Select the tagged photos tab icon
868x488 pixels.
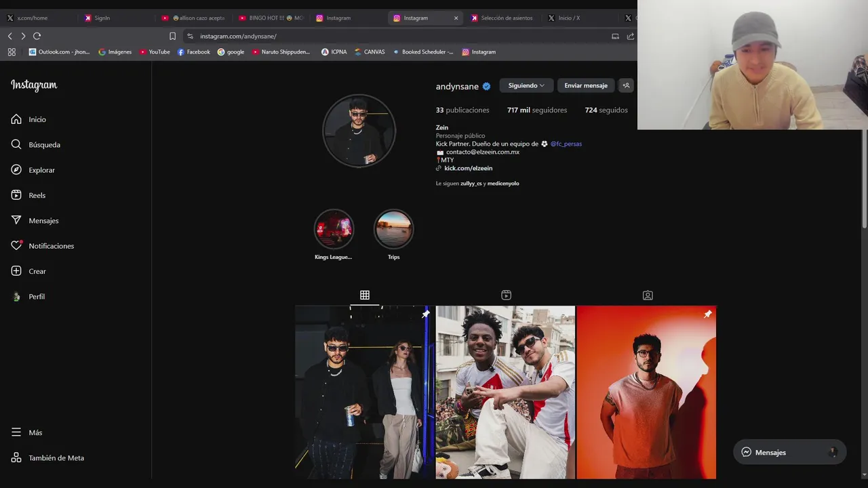648,295
